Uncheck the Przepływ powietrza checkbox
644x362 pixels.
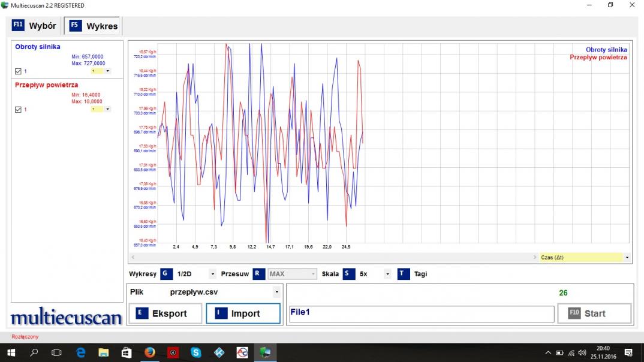[18, 110]
